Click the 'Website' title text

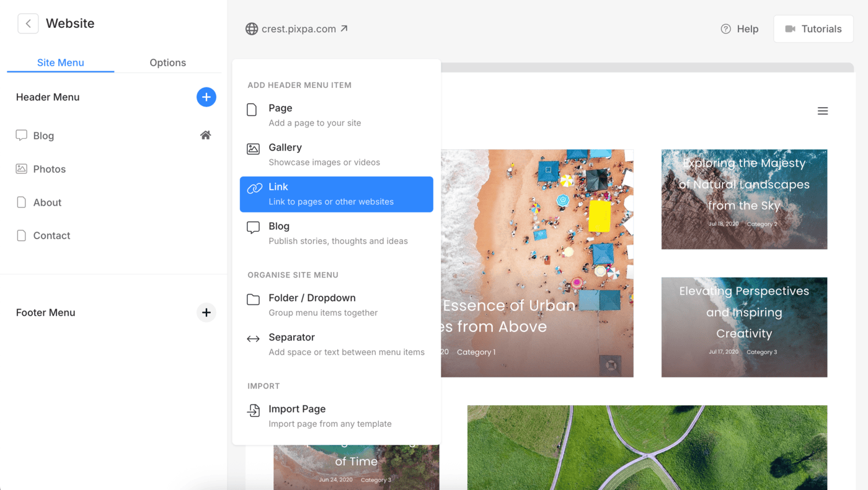pyautogui.click(x=70, y=24)
